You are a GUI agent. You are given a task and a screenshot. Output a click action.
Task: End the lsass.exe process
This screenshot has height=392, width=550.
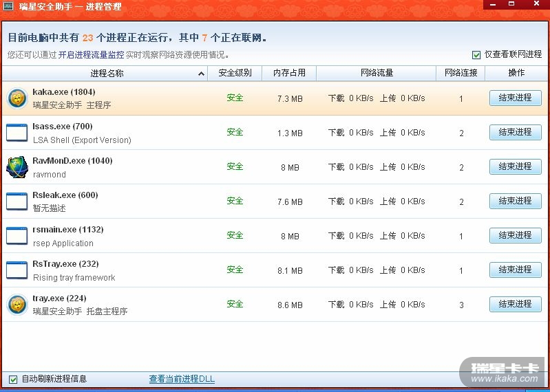coord(516,132)
